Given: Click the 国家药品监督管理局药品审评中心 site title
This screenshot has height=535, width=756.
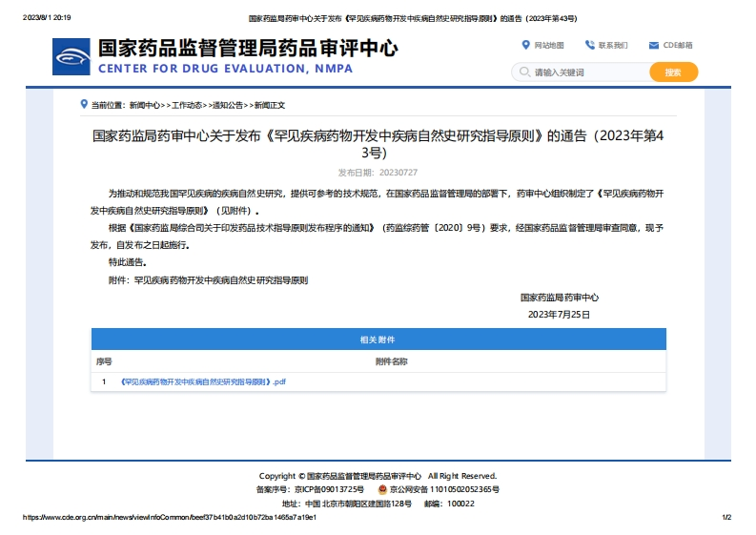Looking at the screenshot, I should (x=248, y=49).
